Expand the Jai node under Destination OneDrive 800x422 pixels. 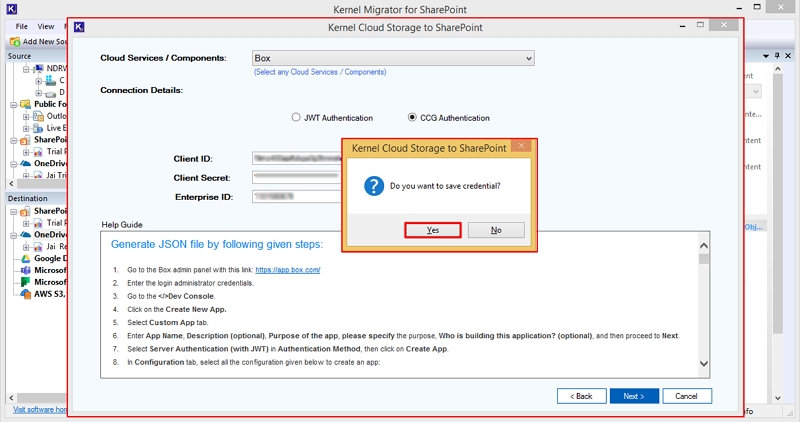[x=26, y=247]
